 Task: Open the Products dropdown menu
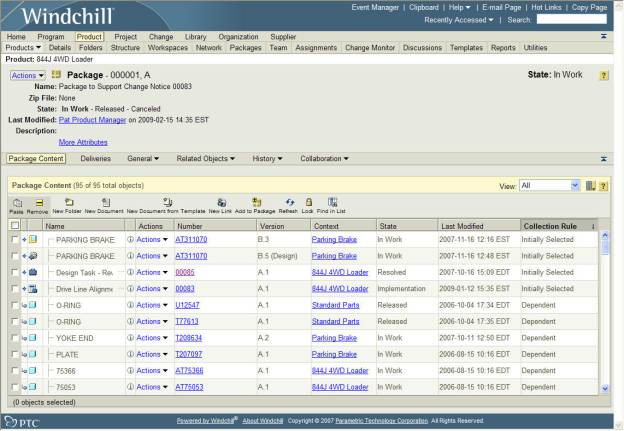(x=23, y=48)
